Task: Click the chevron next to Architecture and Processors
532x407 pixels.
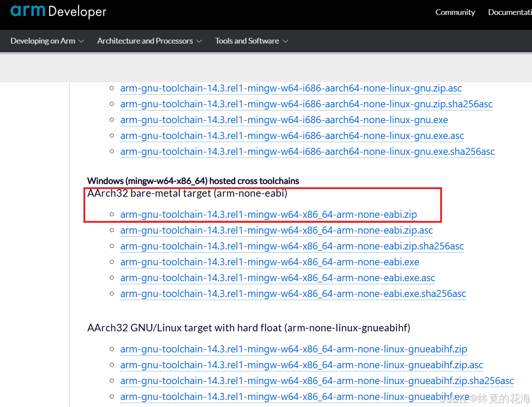Action: (x=199, y=41)
